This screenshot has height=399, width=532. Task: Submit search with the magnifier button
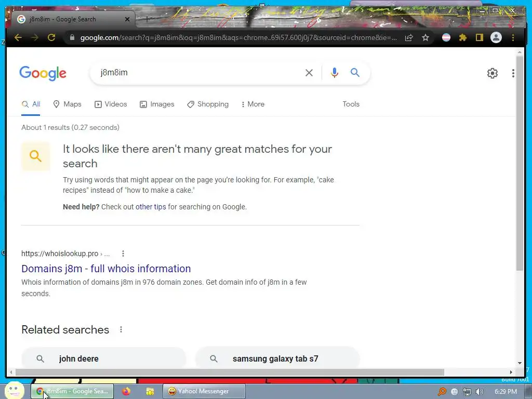pos(355,72)
